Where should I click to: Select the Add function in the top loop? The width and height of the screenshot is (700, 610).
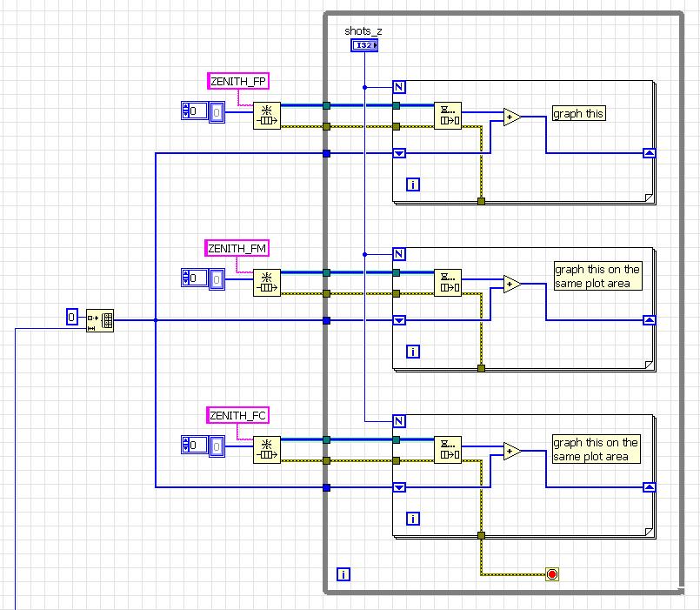pyautogui.click(x=512, y=117)
